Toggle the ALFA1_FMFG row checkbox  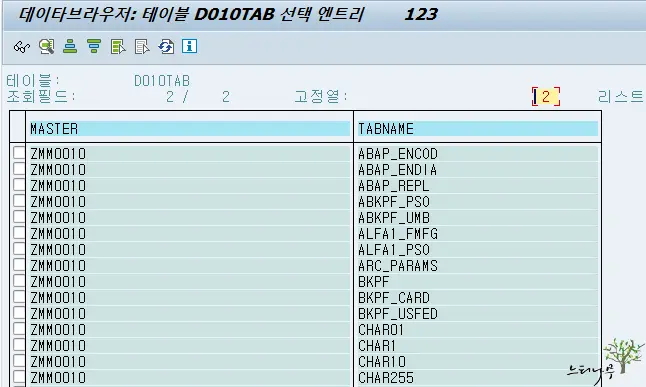[19, 233]
